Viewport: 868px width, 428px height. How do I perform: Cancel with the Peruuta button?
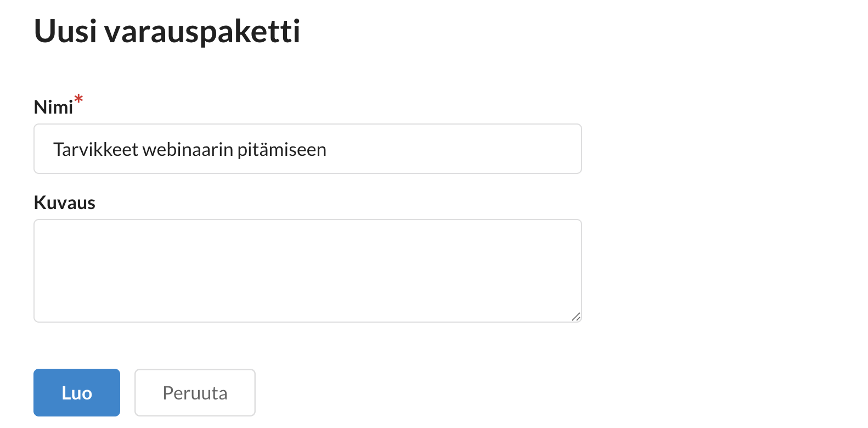pos(195,392)
